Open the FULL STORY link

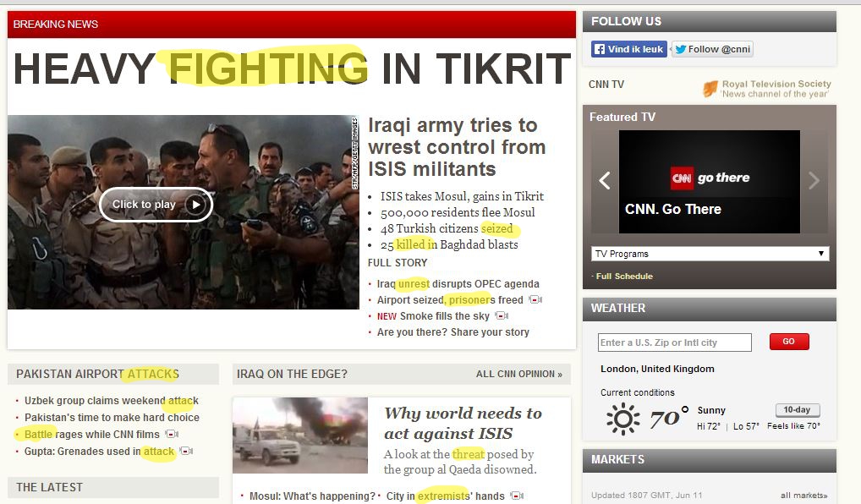point(398,263)
